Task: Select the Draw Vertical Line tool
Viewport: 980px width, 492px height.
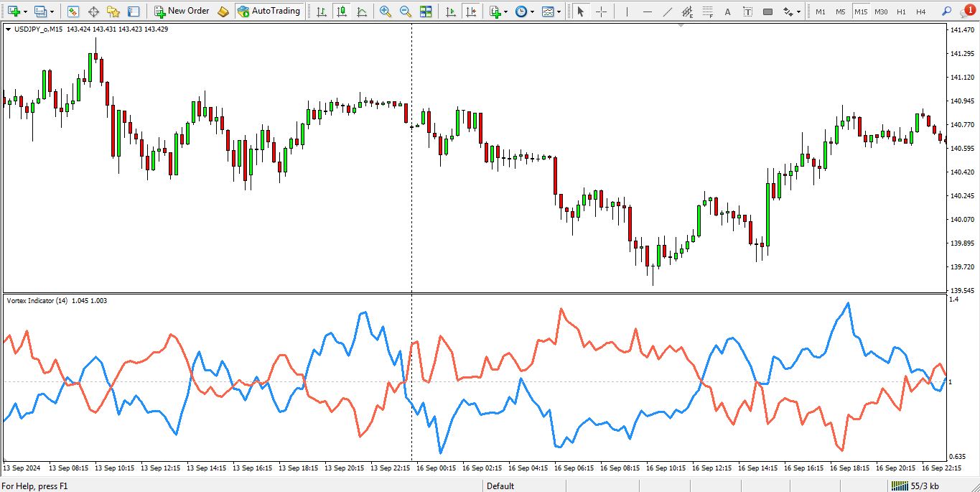Action: click(627, 11)
